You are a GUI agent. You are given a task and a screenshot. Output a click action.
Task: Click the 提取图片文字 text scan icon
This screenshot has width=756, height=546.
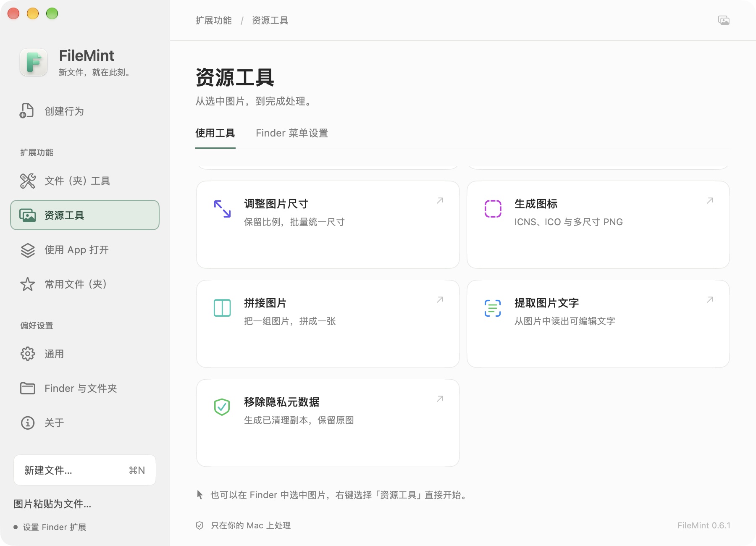click(493, 308)
